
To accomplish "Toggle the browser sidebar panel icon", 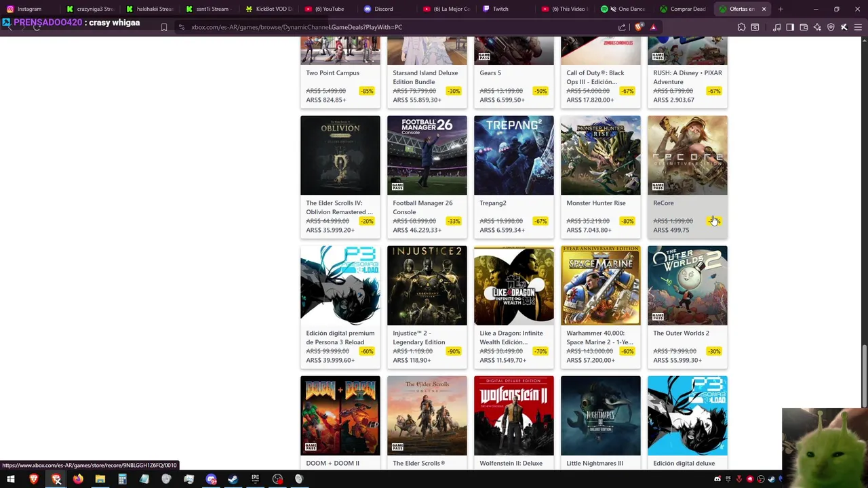I will point(790,27).
